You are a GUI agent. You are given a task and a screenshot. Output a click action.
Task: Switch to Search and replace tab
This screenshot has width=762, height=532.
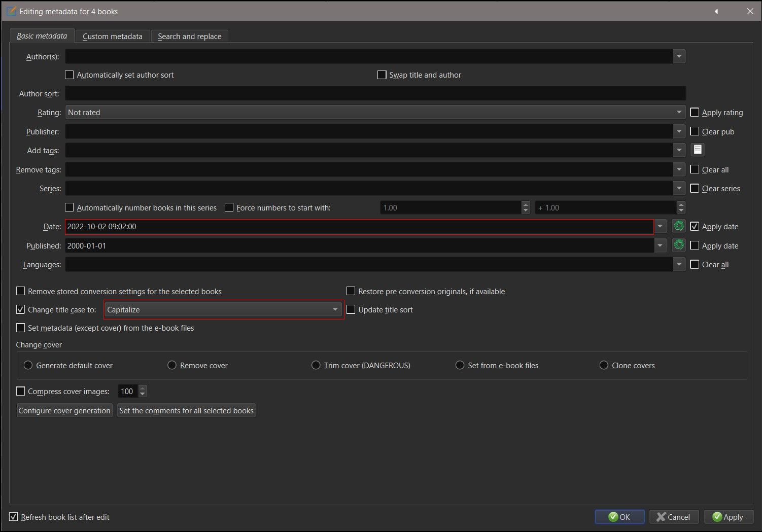[190, 36]
